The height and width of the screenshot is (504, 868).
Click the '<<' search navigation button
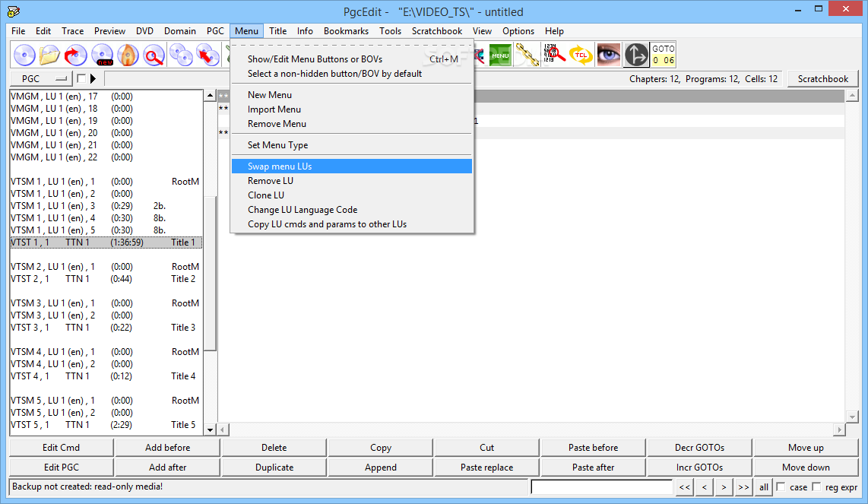685,487
